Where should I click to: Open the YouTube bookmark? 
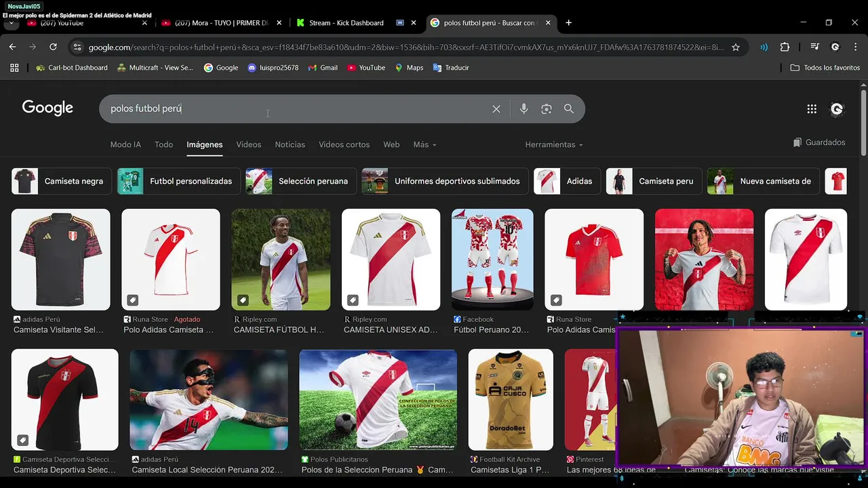tap(366, 68)
